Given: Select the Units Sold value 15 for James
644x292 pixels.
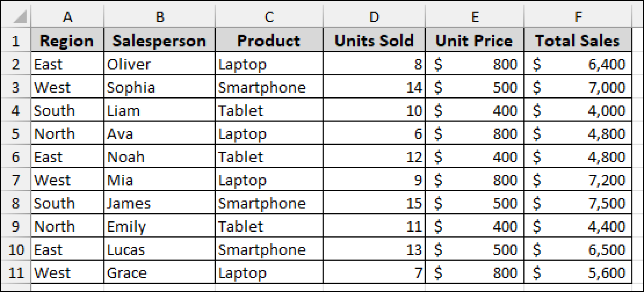Looking at the screenshot, I should point(374,203).
